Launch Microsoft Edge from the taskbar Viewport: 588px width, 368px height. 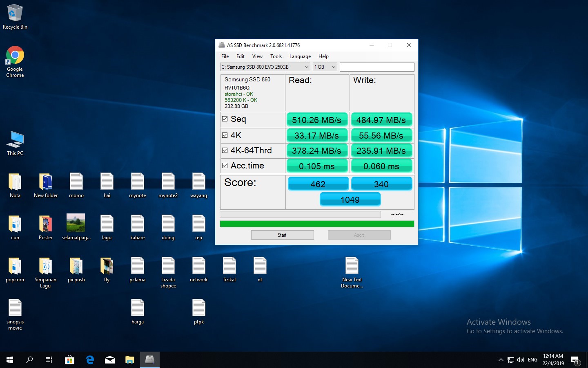tap(90, 360)
